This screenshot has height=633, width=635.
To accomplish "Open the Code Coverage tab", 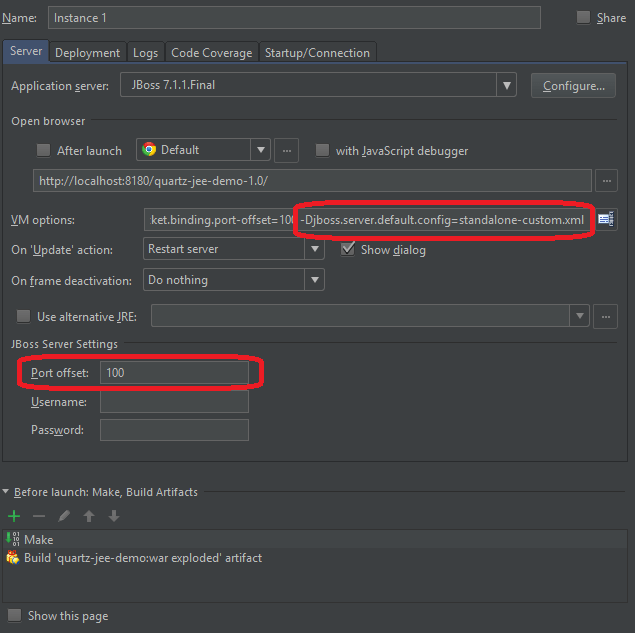I will point(212,53).
